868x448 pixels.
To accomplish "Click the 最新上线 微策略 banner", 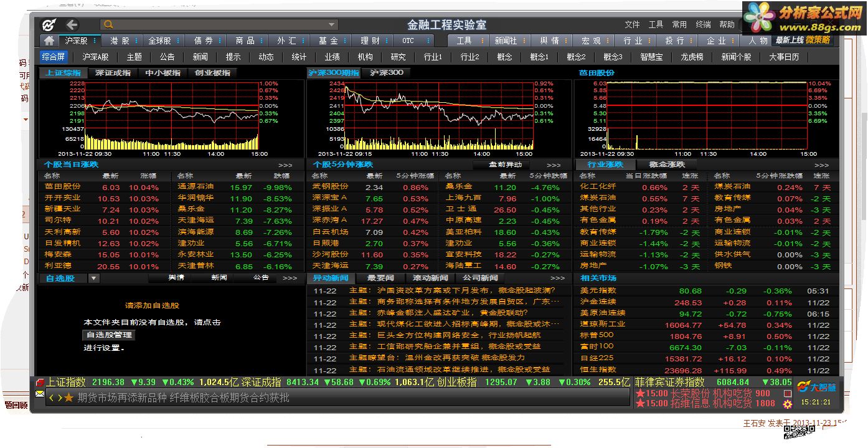I will pos(802,40).
